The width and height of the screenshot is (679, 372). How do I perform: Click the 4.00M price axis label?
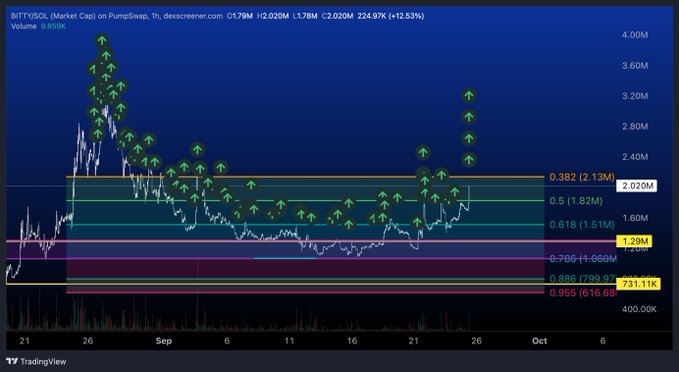[x=635, y=35]
